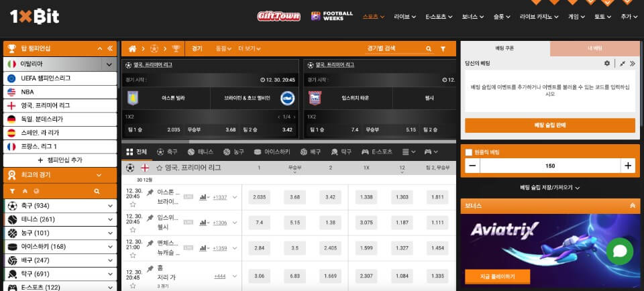The image size is (644, 291).
Task: Expand the 탁구 (691) category
Action: click(x=110, y=274)
